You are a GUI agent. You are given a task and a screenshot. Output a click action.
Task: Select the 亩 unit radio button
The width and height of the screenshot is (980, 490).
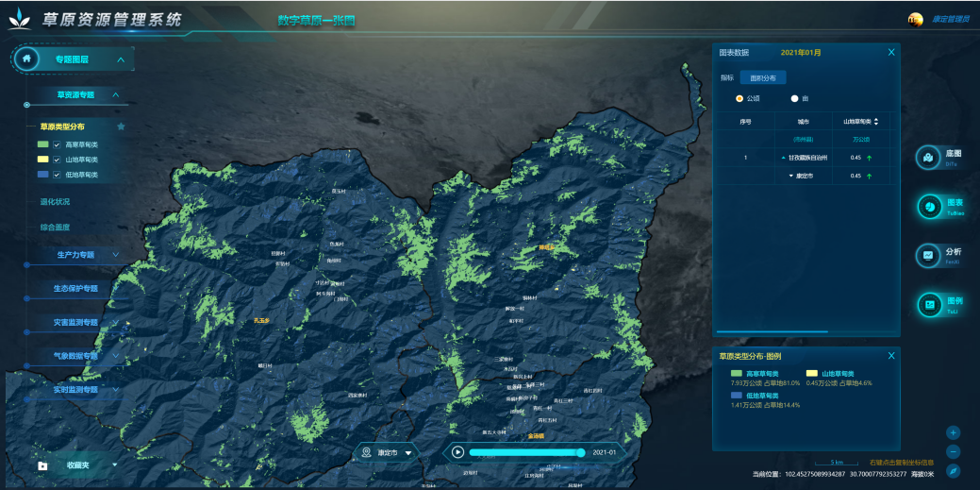click(x=794, y=99)
